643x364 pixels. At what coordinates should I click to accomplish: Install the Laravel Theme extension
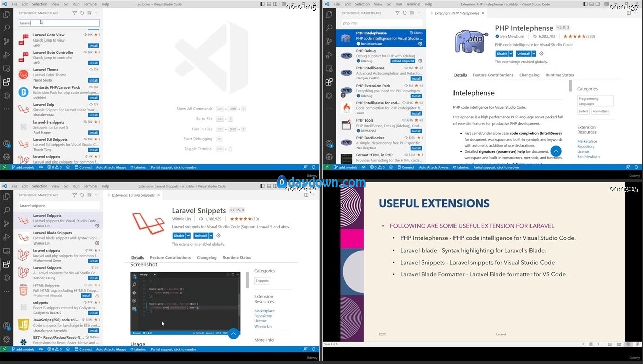point(93,80)
